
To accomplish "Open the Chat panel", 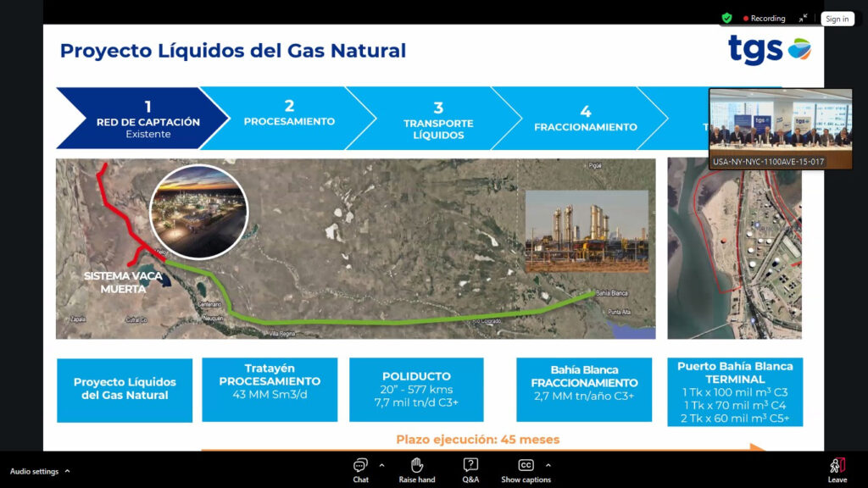I will 360,469.
